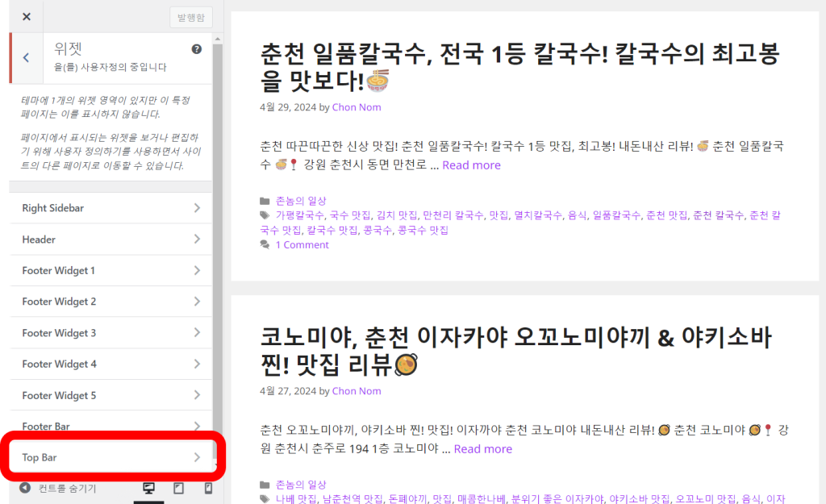Click 존놈의 일상 category in first post
Image resolution: width=826 pixels, height=504 pixels.
301,201
